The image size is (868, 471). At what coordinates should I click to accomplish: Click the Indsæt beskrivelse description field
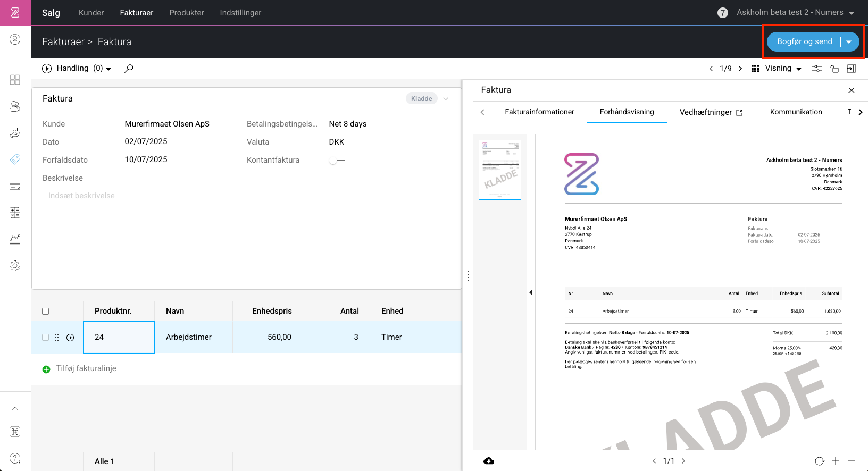(x=81, y=196)
